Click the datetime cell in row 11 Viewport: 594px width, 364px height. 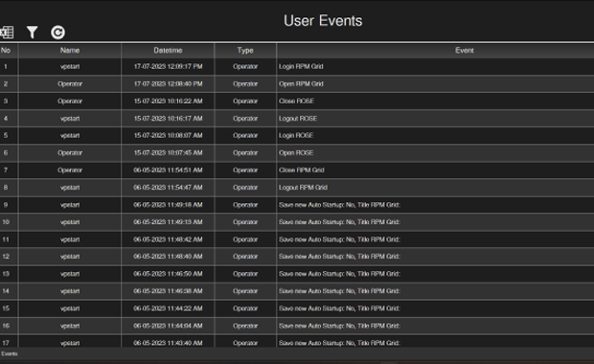coord(168,239)
